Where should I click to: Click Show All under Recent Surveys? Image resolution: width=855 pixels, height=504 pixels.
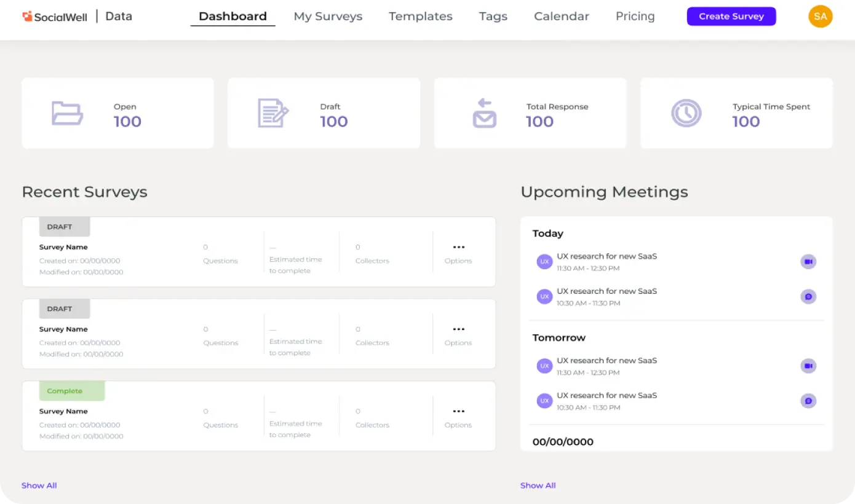(39, 486)
